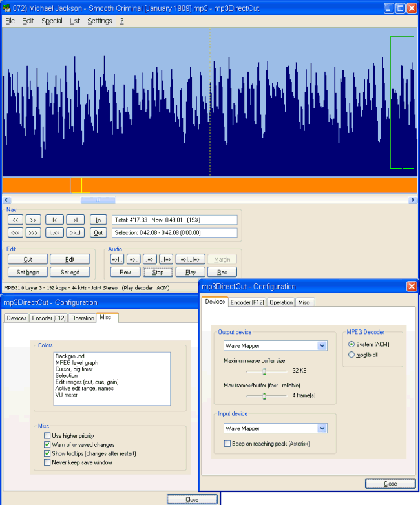Switch to Misc tab in right Configuration window
The image size is (420, 505).
point(304,302)
